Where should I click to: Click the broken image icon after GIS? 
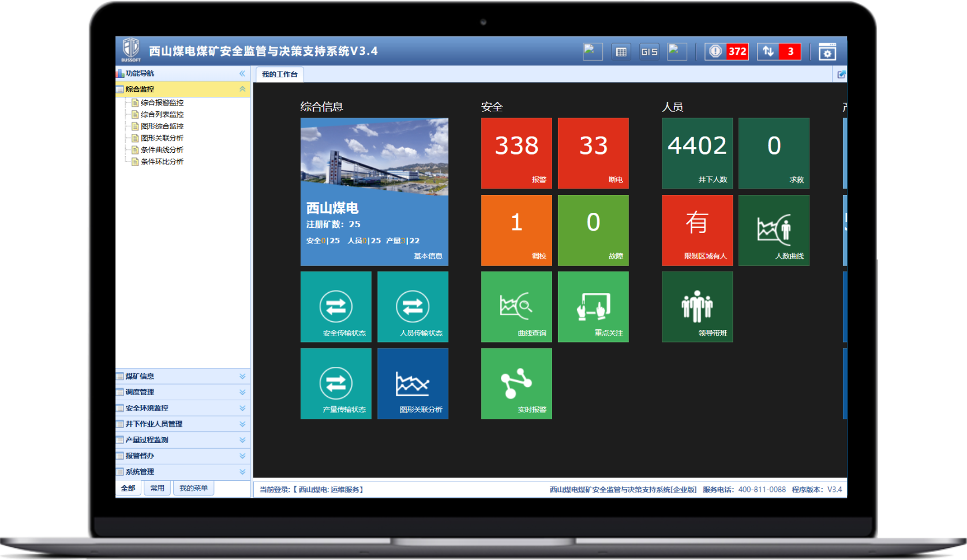click(x=677, y=51)
